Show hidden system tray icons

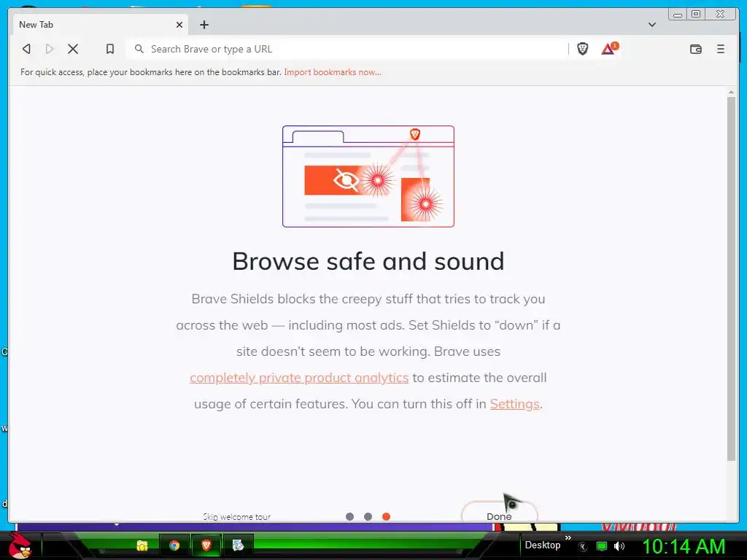point(583,547)
